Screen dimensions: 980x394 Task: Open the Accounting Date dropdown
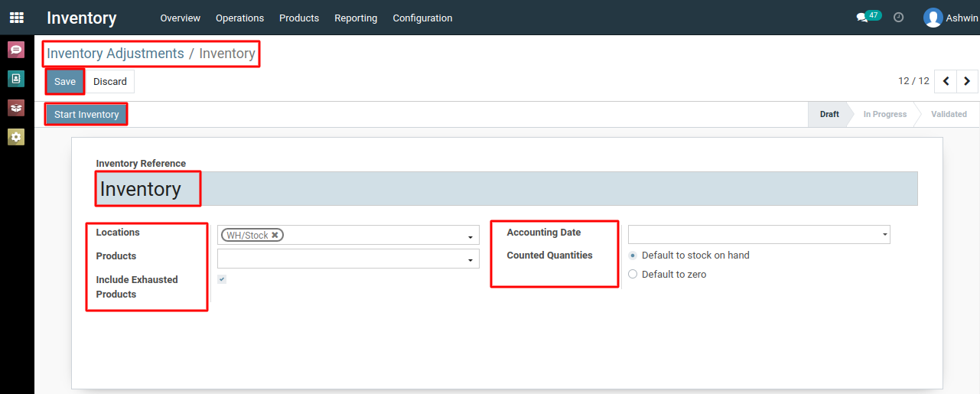click(x=759, y=234)
